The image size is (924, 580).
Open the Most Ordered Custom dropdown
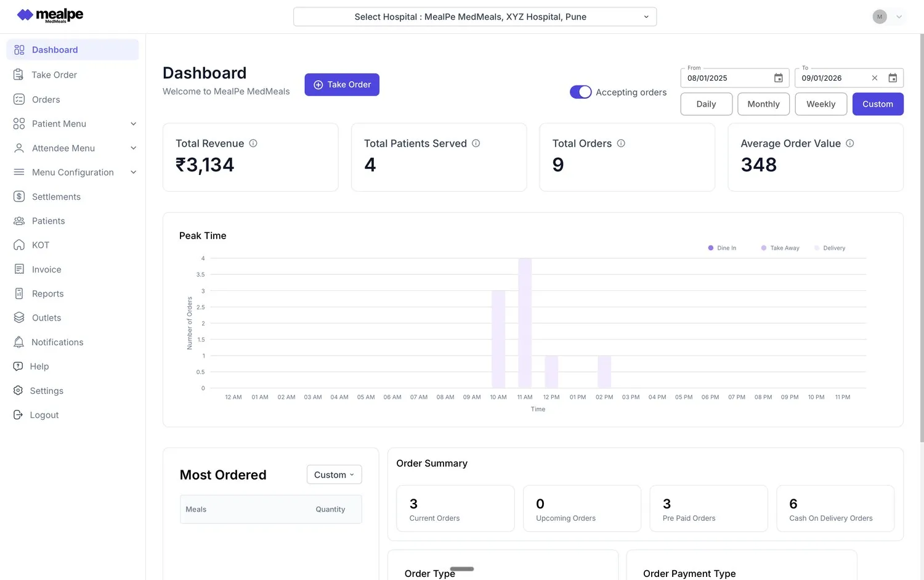(334, 475)
